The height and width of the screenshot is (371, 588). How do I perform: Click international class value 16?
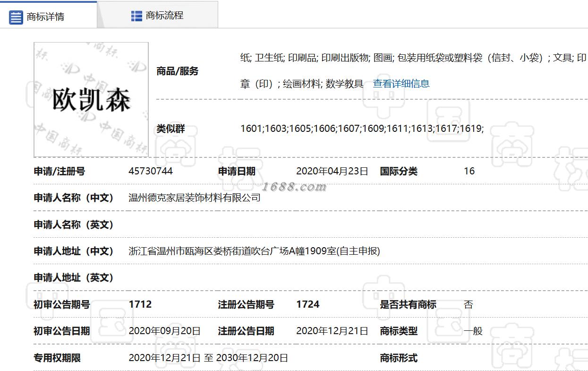click(x=469, y=171)
